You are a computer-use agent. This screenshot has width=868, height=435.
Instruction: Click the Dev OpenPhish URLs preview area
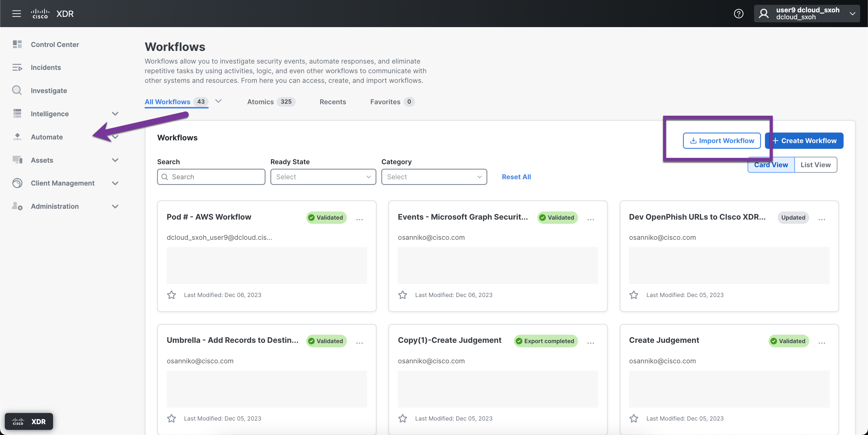pos(729,265)
